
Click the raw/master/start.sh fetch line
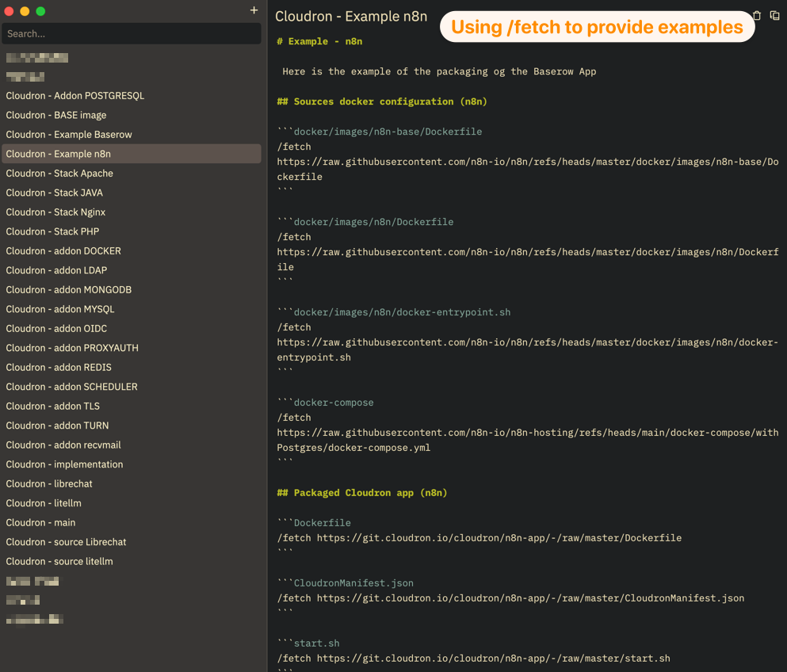pyautogui.click(x=473, y=659)
